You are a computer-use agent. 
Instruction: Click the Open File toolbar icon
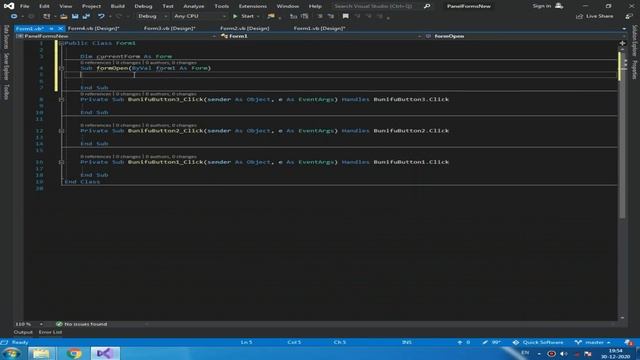[64, 16]
